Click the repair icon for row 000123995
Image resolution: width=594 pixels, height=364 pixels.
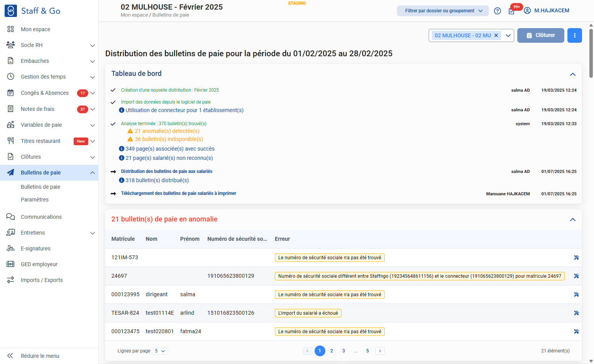(x=576, y=295)
